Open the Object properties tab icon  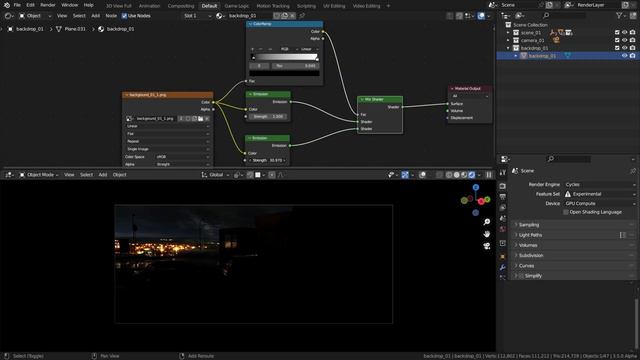click(x=502, y=256)
